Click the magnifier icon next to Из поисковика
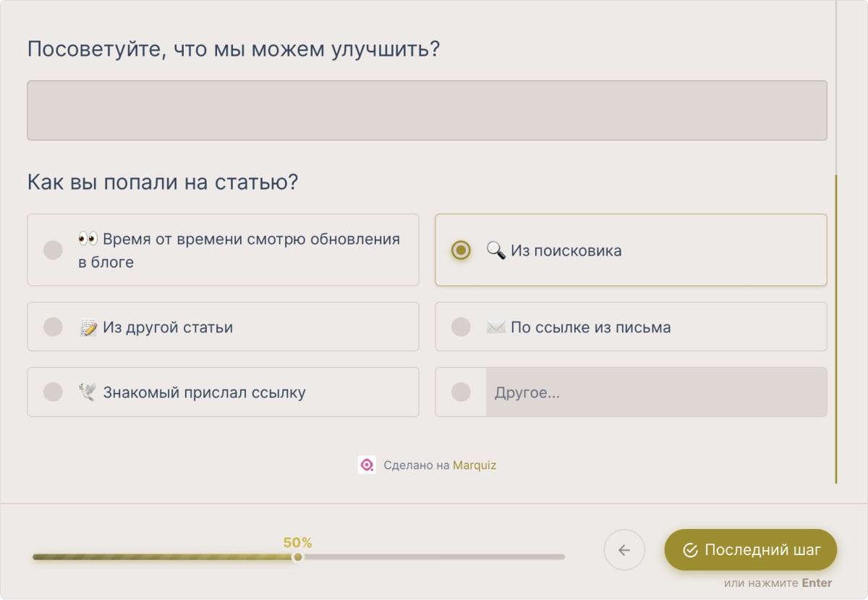Viewport: 868px width, 600px height. (x=495, y=250)
